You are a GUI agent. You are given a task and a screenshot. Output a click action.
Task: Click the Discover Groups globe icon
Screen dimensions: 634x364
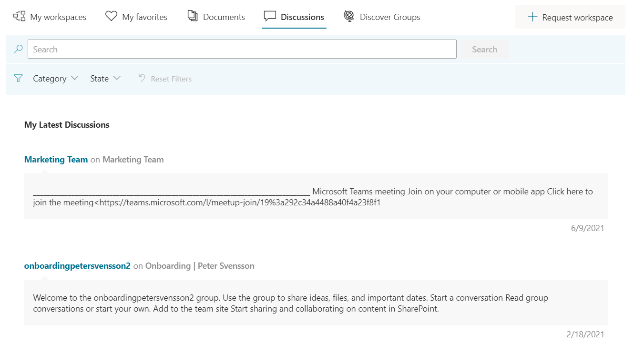coord(349,16)
